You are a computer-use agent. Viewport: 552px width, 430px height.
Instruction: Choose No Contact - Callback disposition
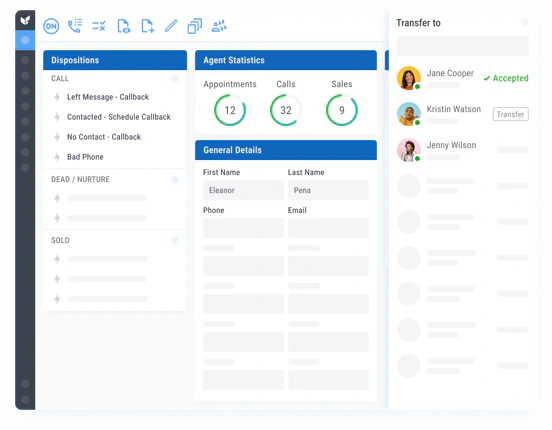click(x=104, y=137)
